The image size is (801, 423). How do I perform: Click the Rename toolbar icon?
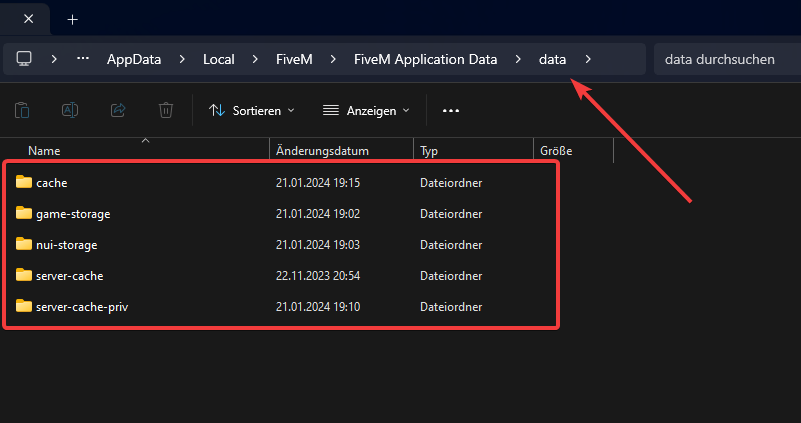[x=70, y=110]
